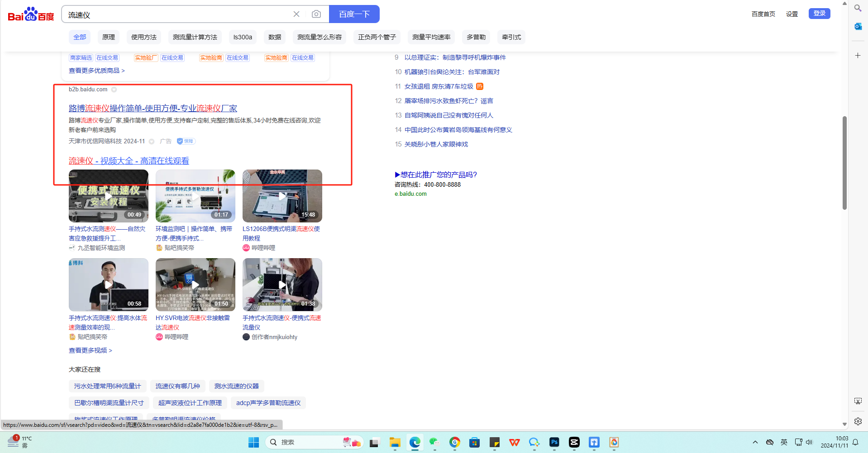Open the 路博流速仪操作简单 ad title link
Viewport: 868px width, 453px height.
pos(153,109)
